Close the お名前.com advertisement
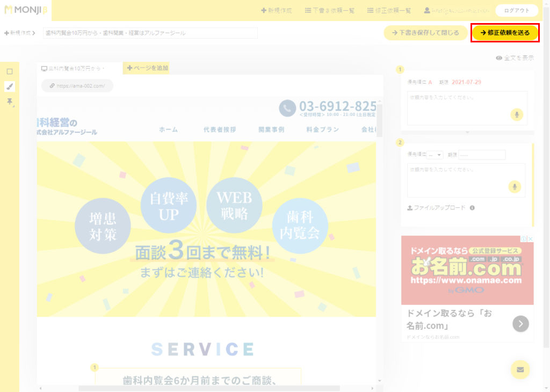The height and width of the screenshot is (392, 550). click(530, 239)
